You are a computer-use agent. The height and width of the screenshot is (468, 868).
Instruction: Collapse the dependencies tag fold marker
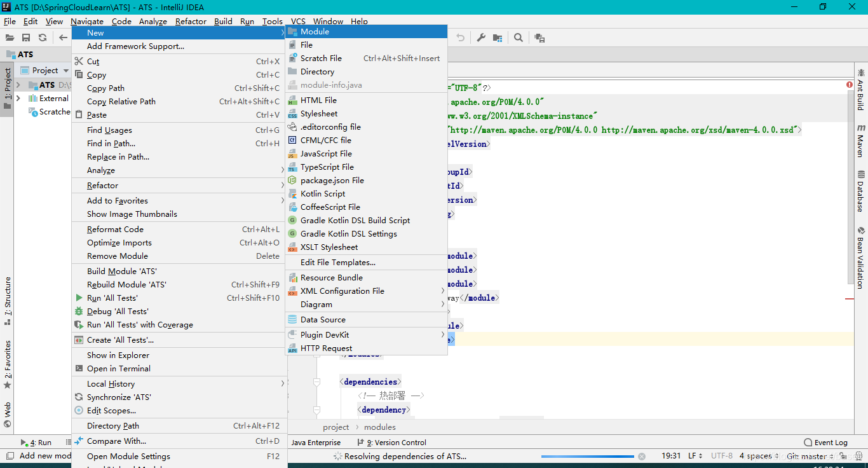click(316, 382)
